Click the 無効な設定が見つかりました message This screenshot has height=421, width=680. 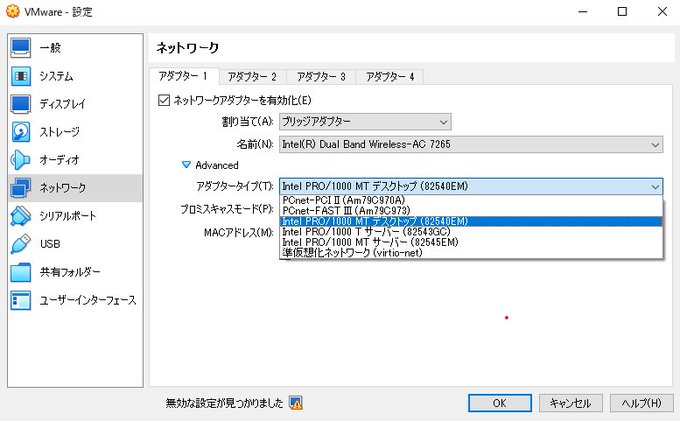(x=224, y=403)
